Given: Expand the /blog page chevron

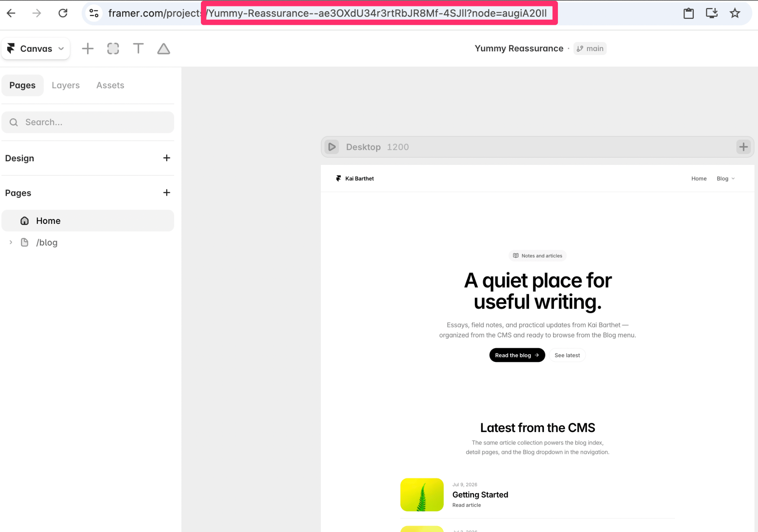Looking at the screenshot, I should point(11,242).
